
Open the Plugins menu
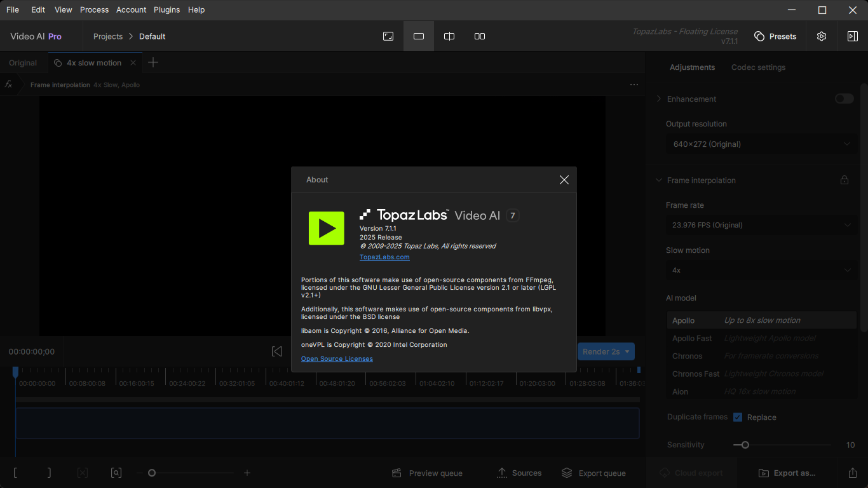(167, 10)
